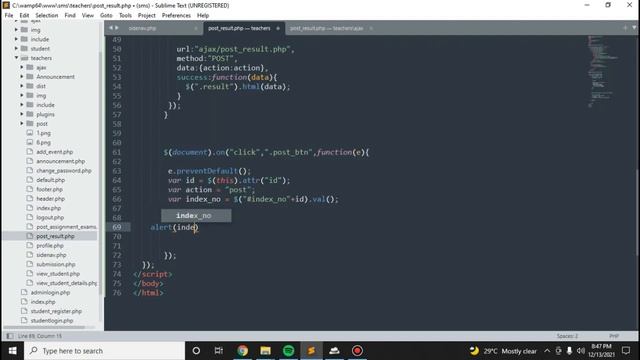Open view_student.php file
The image size is (640, 360).
tap(58, 274)
